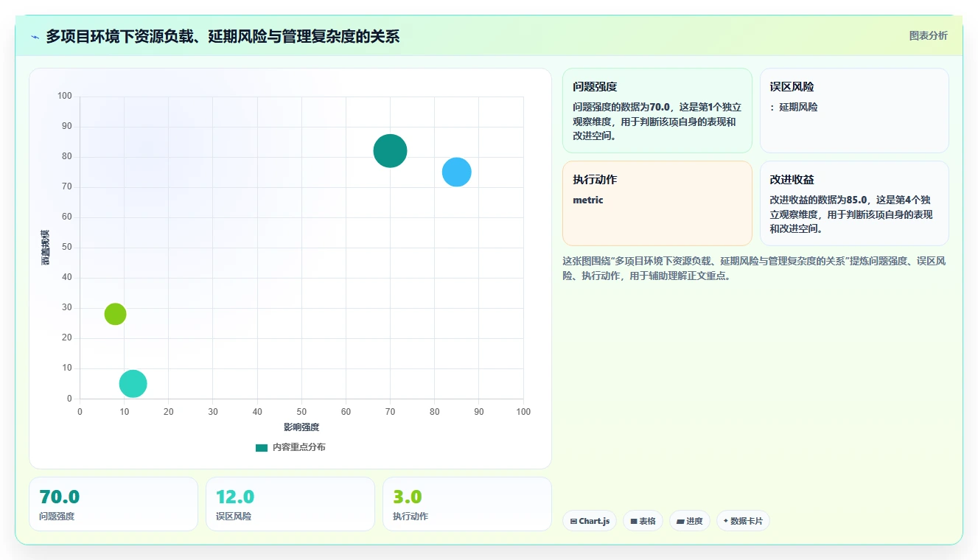Click the main title 多项目环境下资源负载
The image size is (978, 560).
(x=223, y=36)
